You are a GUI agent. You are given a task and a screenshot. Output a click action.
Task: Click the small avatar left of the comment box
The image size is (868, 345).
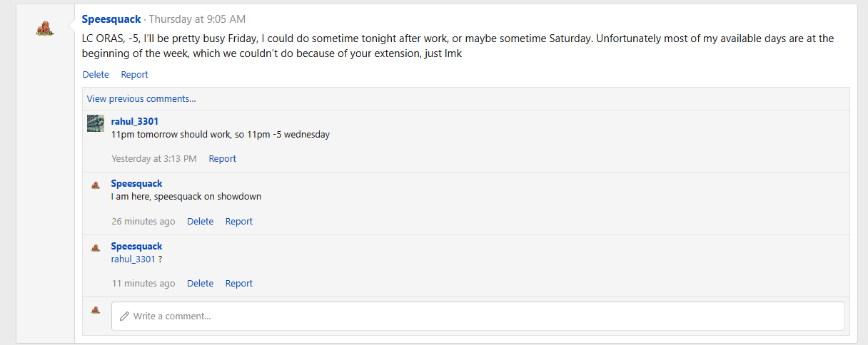96,310
